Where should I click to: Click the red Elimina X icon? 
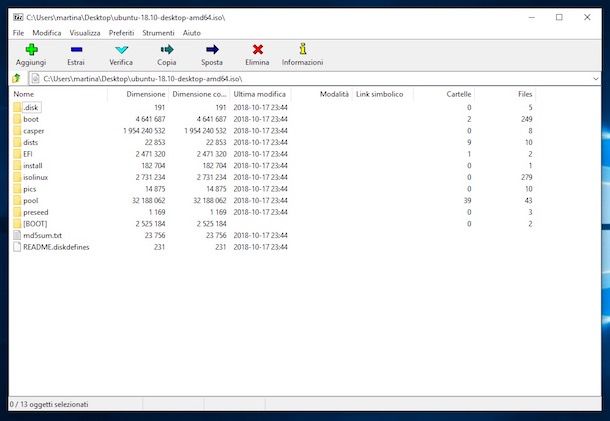(258, 49)
